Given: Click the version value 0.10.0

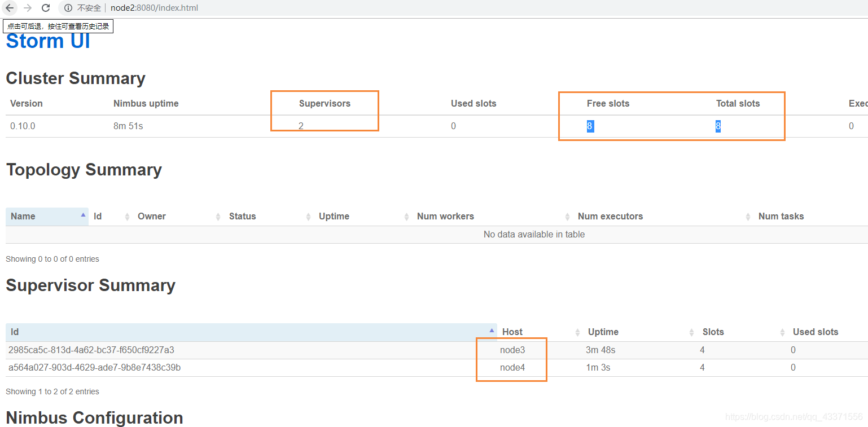Looking at the screenshot, I should click(23, 126).
